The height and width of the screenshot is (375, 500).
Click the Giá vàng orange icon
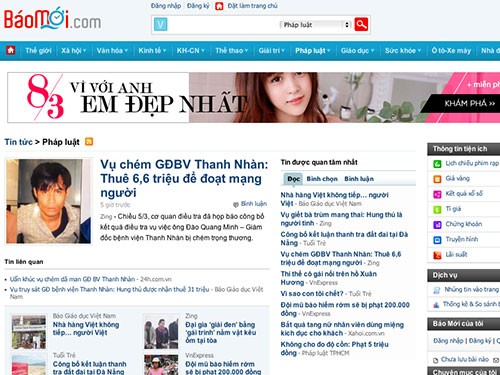point(437,179)
